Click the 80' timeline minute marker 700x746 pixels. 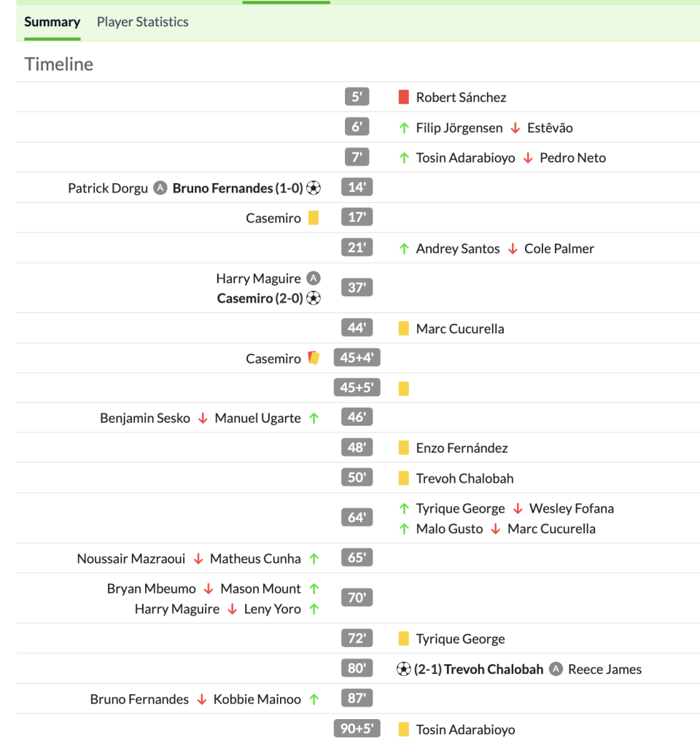357,668
